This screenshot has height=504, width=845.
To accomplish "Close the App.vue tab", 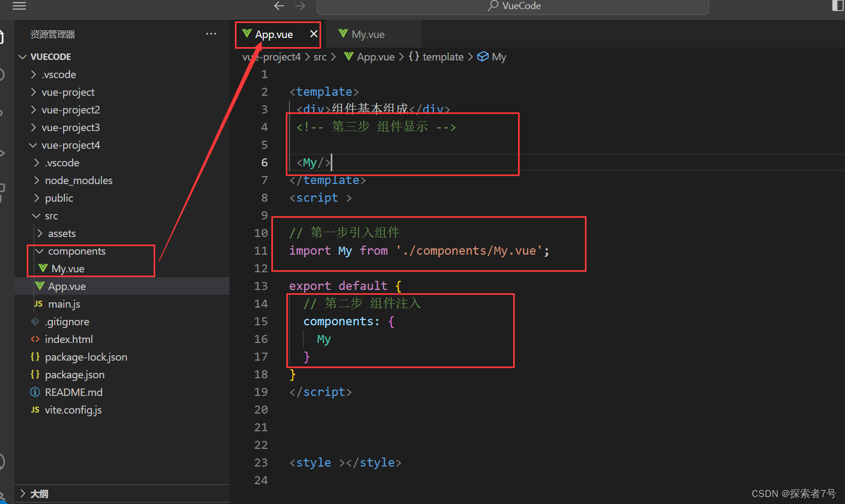I will 314,34.
